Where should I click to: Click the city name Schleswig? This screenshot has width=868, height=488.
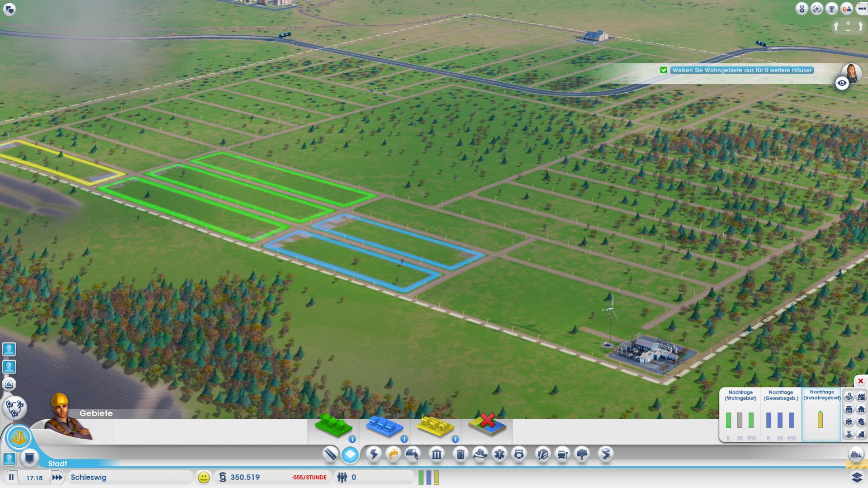(89, 477)
